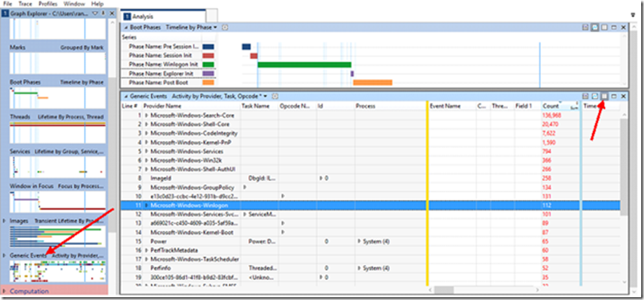Open the Help menu
Viewport: 644px width, 300px height.
tap(97, 3)
